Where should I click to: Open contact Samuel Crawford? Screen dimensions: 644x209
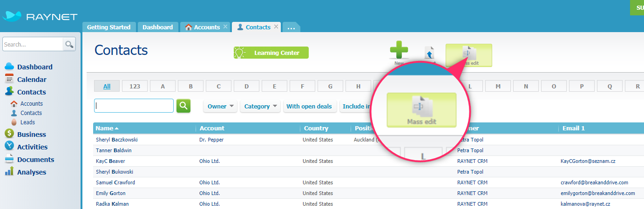(x=115, y=182)
